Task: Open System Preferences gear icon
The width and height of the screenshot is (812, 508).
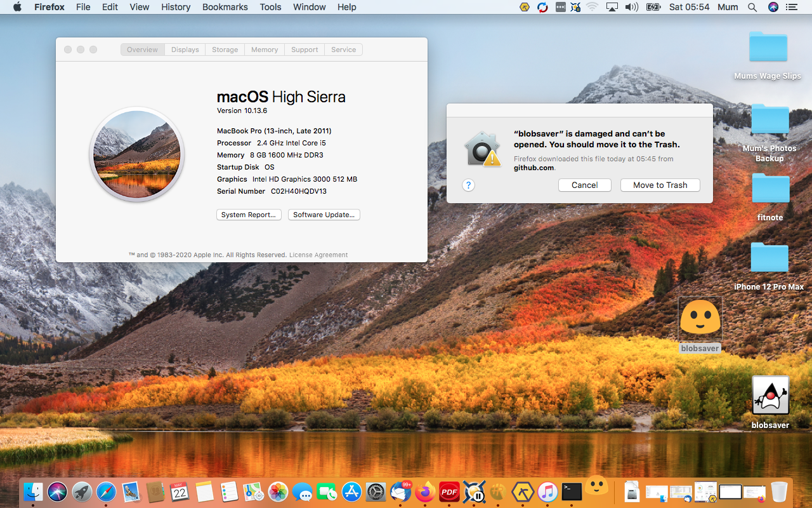Action: click(x=376, y=491)
